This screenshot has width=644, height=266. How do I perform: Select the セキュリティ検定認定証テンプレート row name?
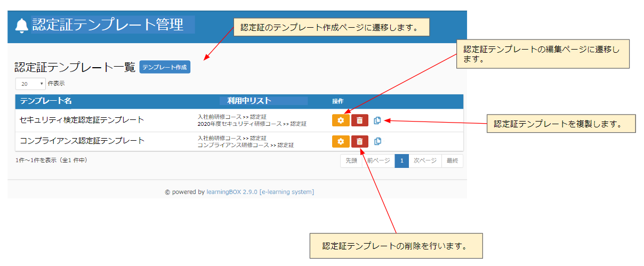pyautogui.click(x=82, y=120)
